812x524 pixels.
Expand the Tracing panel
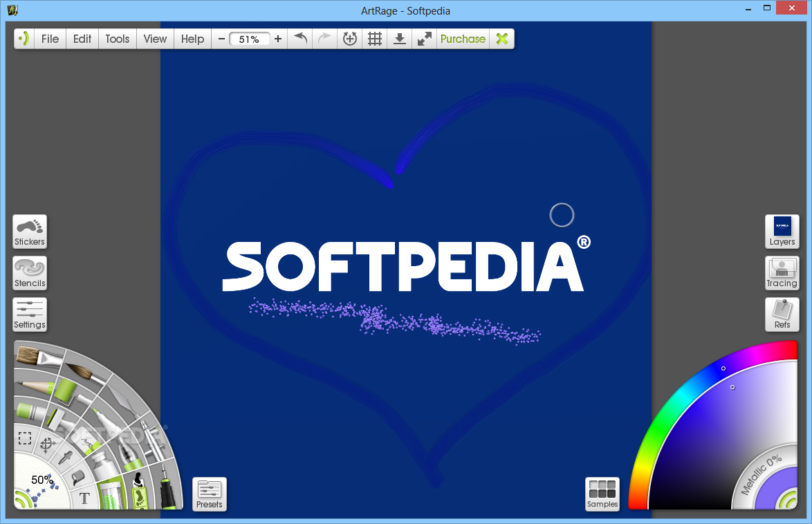[x=782, y=273]
